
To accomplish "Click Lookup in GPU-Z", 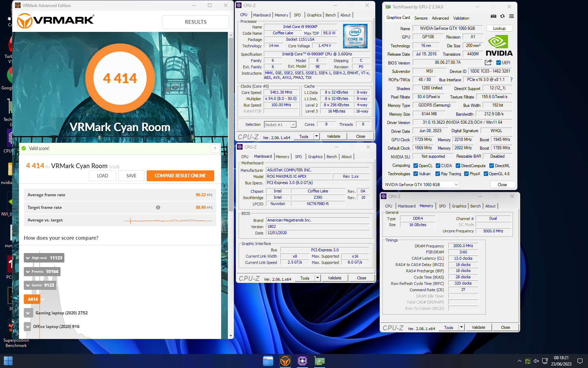I will (499, 28).
